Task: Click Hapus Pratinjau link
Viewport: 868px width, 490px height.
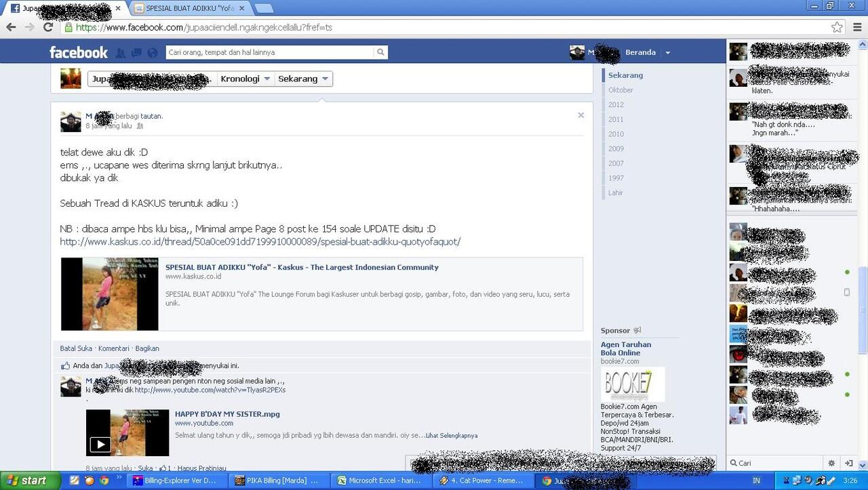Action: [201, 468]
